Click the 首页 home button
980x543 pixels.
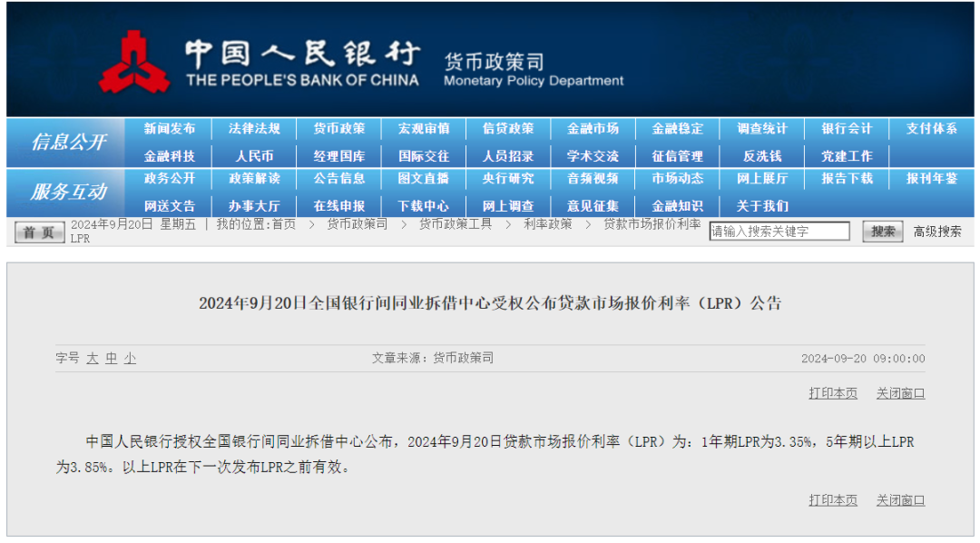pos(39,232)
